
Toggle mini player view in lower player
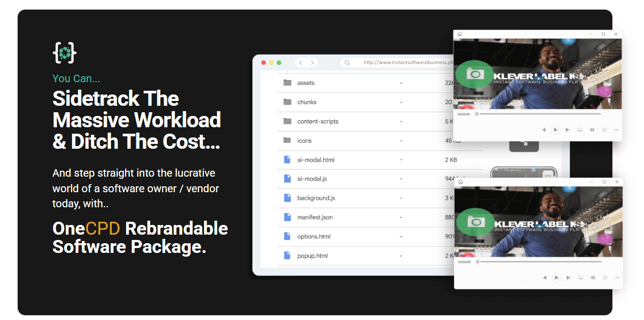pos(605,278)
